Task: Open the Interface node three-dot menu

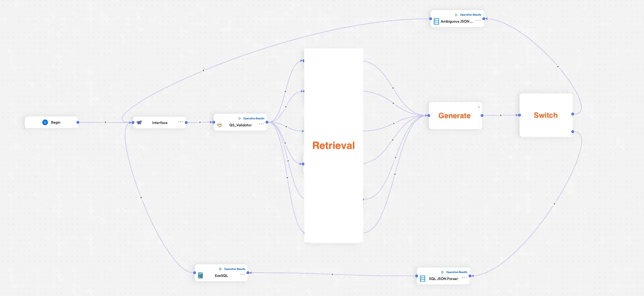Action: pos(181,122)
